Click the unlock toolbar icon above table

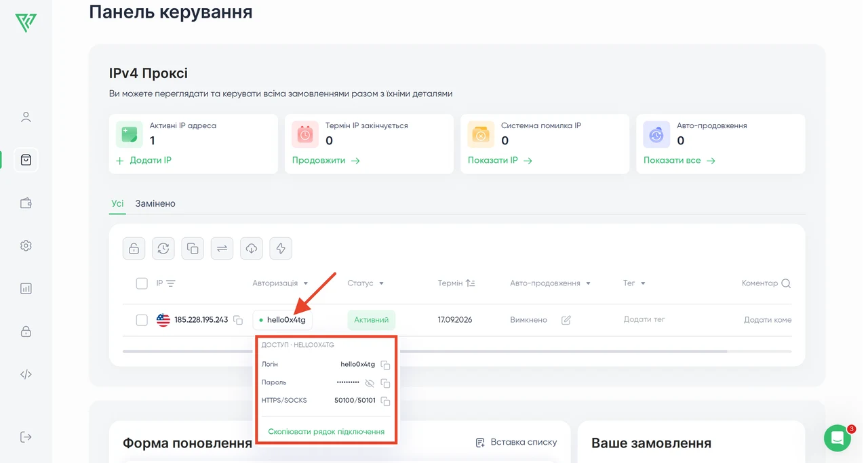click(134, 249)
